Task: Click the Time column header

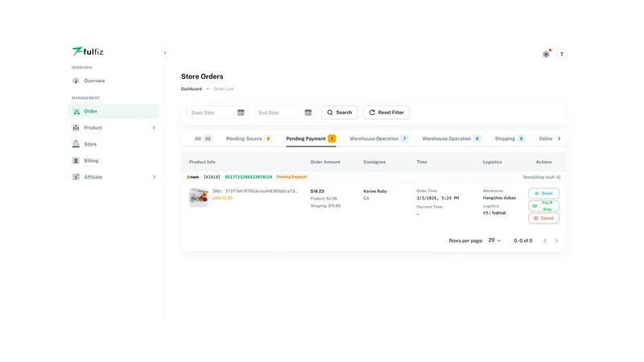Action: coord(422,162)
